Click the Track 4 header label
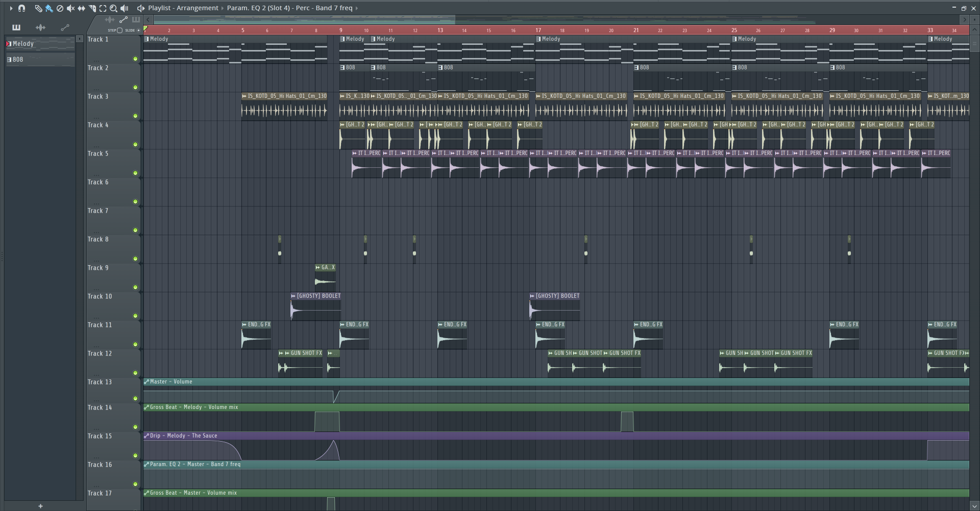 [98, 125]
